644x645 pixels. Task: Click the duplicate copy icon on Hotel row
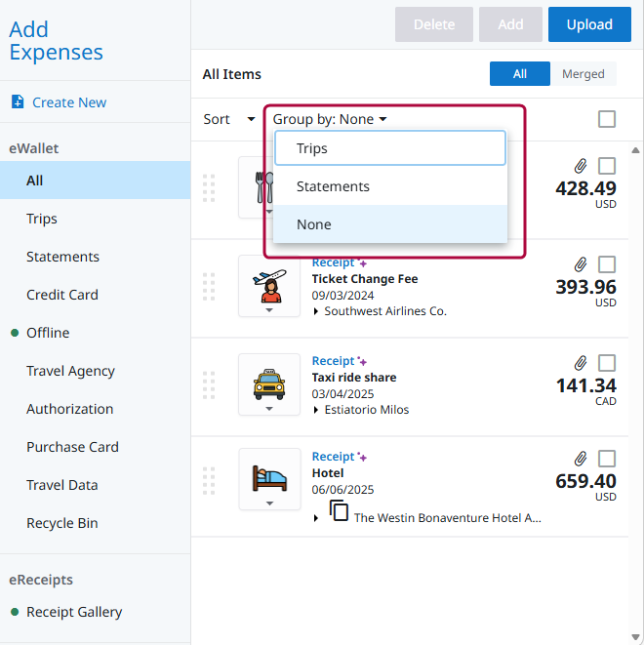coord(339,510)
